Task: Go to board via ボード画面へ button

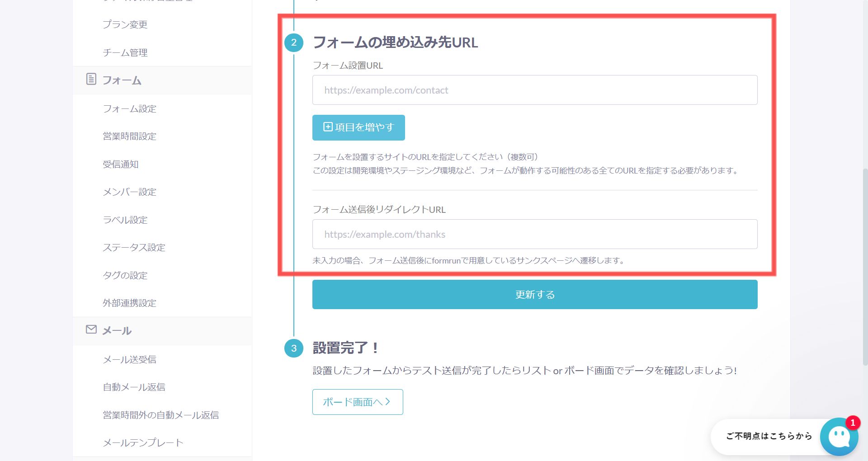Action: (x=357, y=402)
